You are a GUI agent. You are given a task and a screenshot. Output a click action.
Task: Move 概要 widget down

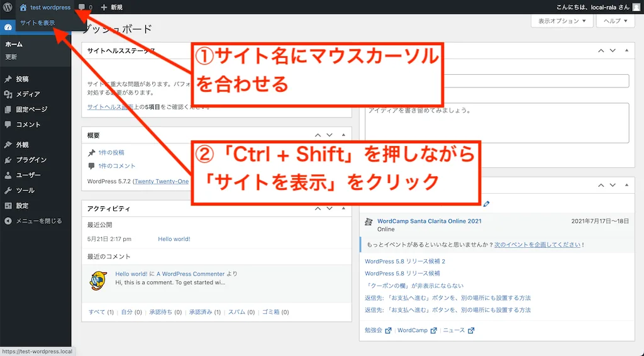(x=330, y=135)
